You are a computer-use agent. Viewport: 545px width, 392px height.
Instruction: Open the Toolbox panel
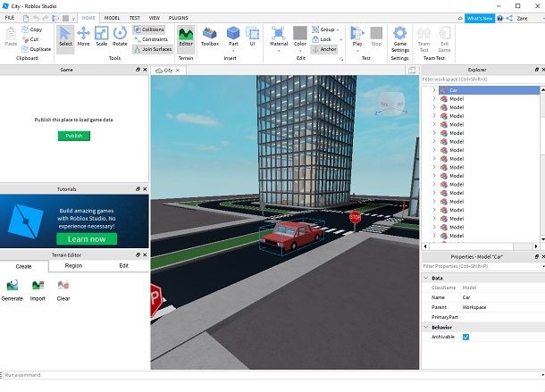click(210, 36)
